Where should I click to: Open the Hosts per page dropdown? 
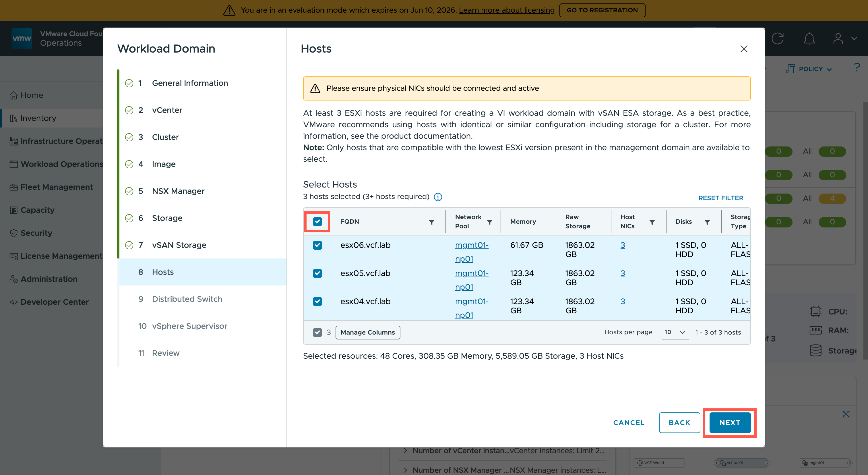click(675, 332)
